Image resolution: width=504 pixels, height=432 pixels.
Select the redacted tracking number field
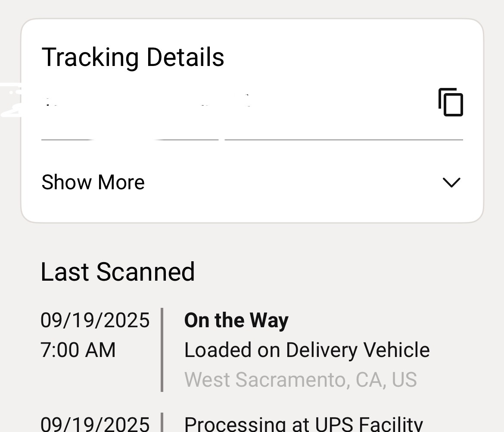[x=146, y=103]
